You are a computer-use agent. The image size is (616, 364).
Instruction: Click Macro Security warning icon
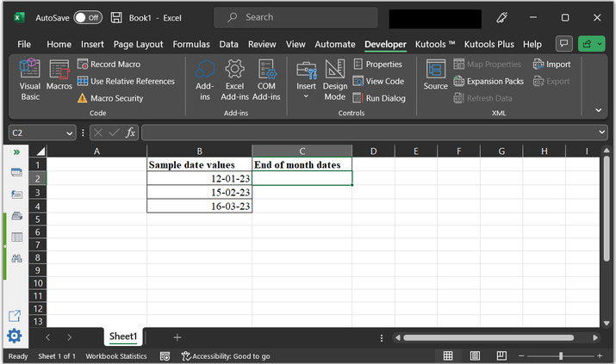click(82, 98)
